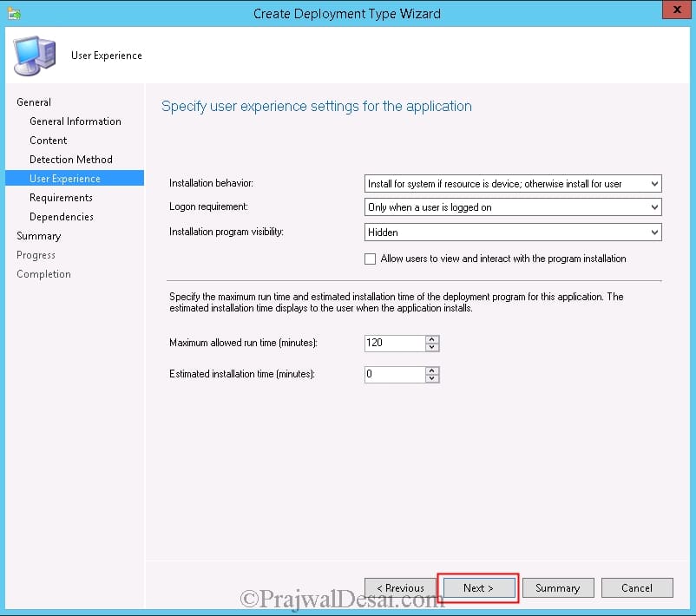Select General Information in the sidebar
The height and width of the screenshot is (616, 696).
[x=76, y=121]
